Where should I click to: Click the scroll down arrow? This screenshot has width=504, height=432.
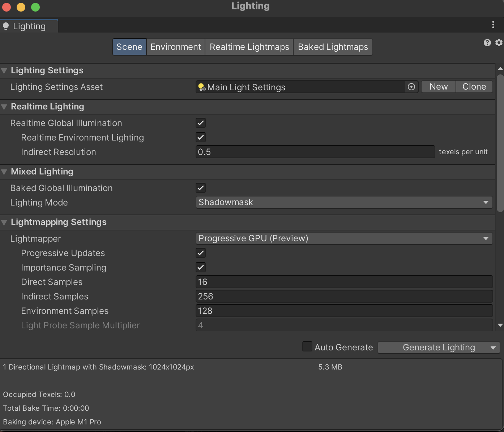pyautogui.click(x=500, y=325)
